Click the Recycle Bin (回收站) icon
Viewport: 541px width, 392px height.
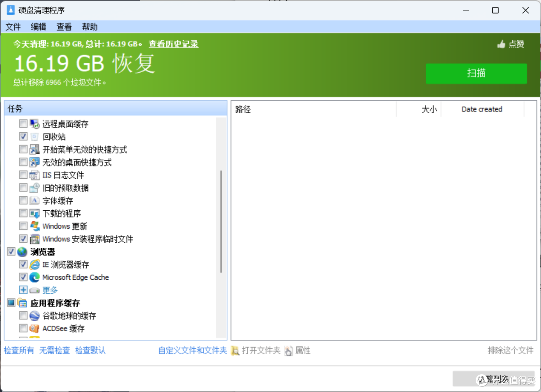tap(34, 137)
